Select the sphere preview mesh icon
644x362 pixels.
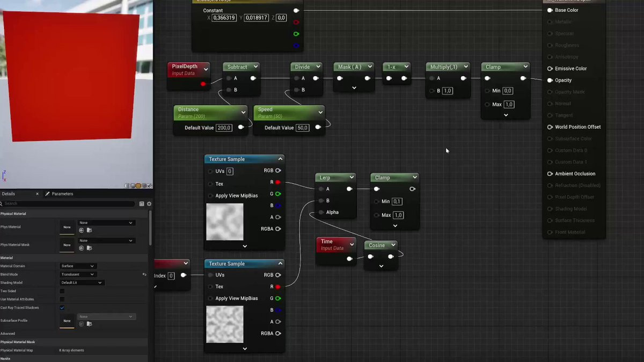(x=133, y=186)
